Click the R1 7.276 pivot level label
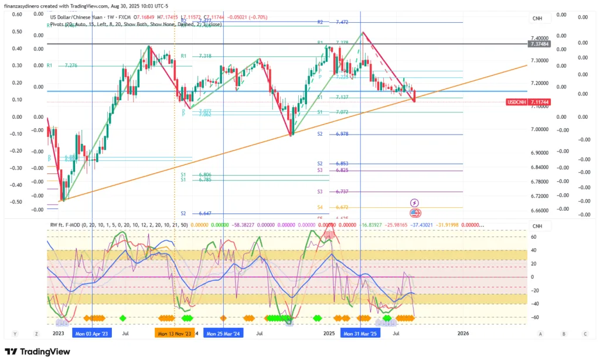 [62, 66]
